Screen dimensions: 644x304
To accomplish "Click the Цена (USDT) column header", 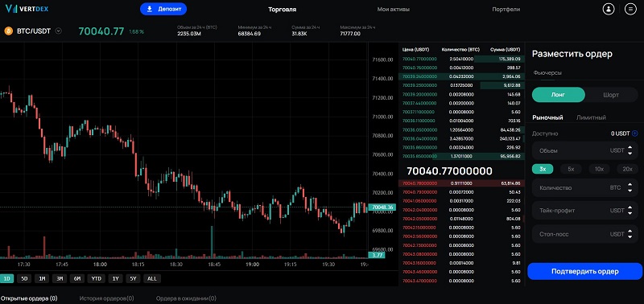I will [415, 50].
